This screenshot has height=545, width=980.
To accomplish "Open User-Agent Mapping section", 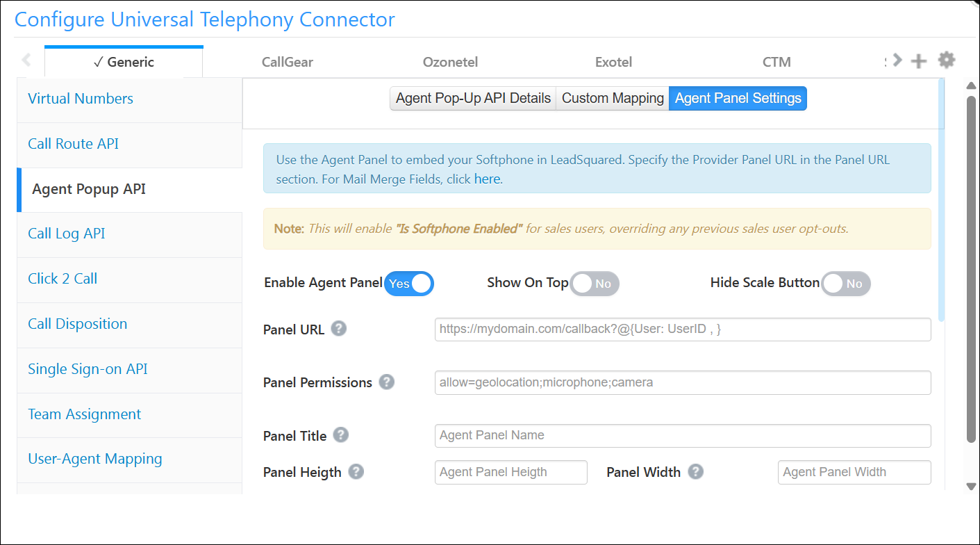I will coord(129,459).
